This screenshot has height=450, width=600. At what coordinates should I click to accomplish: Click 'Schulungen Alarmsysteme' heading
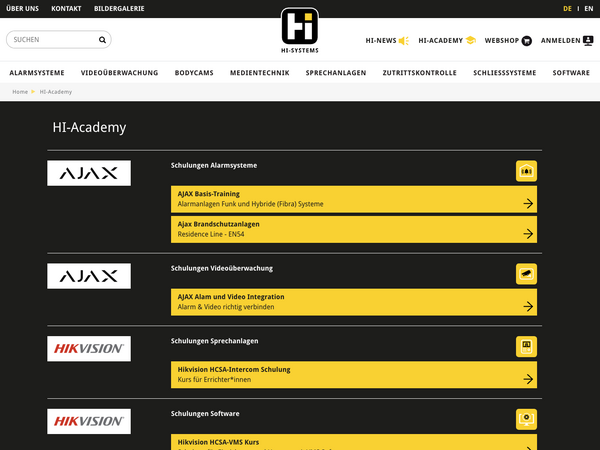[214, 165]
